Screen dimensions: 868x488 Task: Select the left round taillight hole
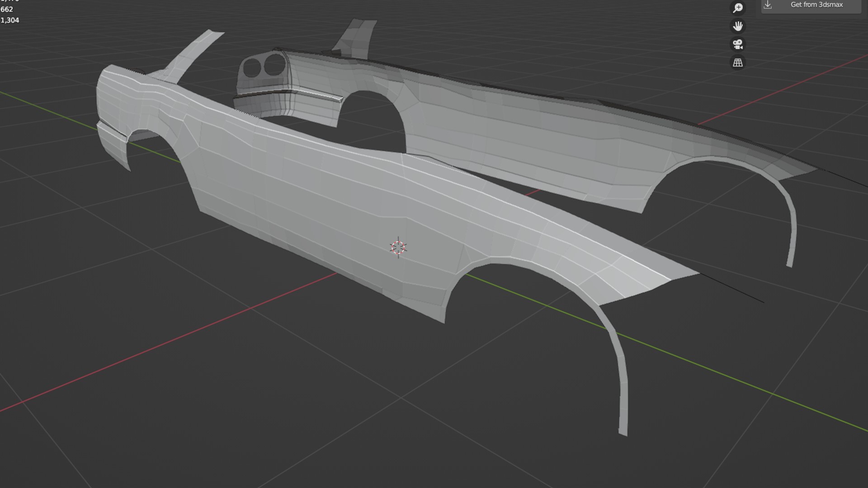point(252,68)
